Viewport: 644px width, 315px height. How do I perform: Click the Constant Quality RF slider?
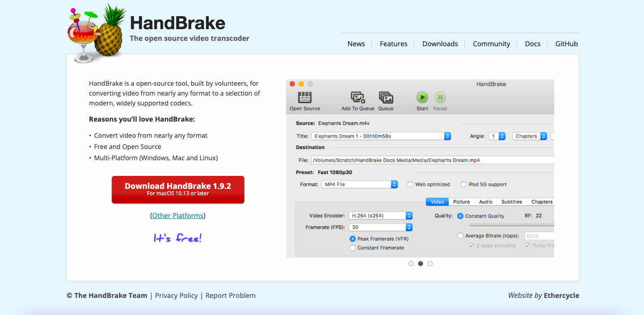click(512, 224)
